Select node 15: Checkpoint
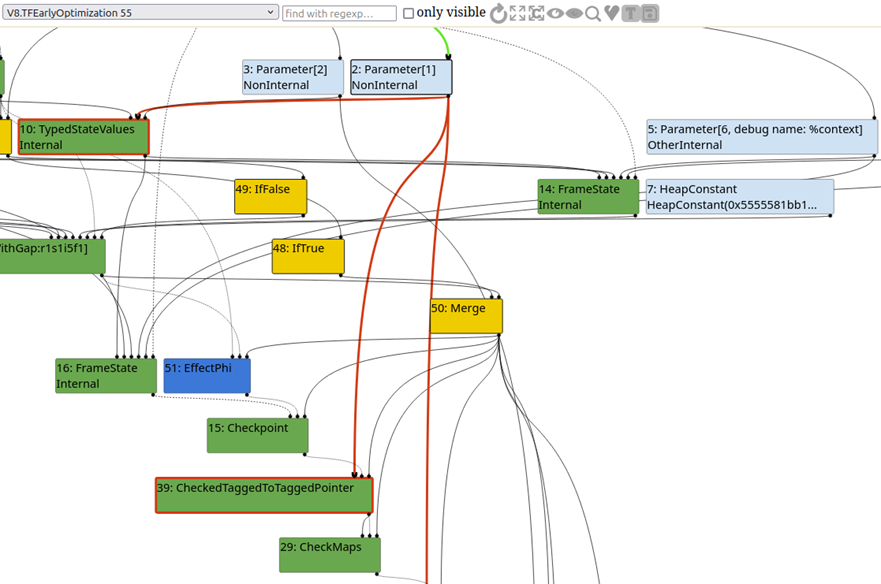Image resolution: width=881 pixels, height=584 pixels. pyautogui.click(x=257, y=436)
